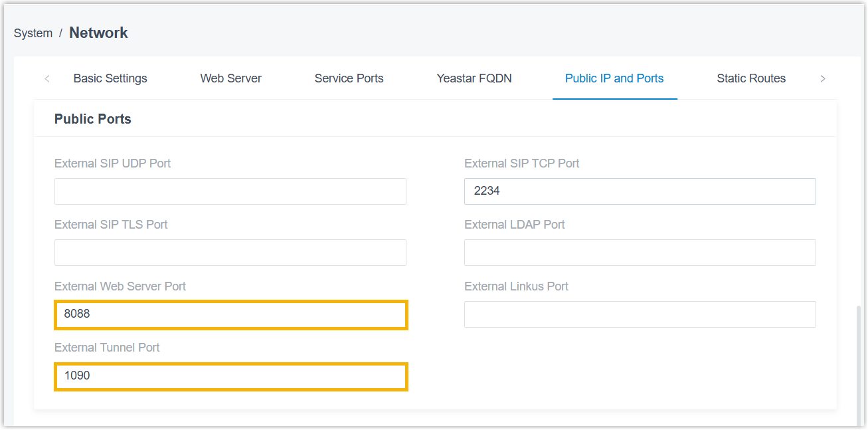Click the External Web Server Port field showing 8088
868x430 pixels.
tap(230, 314)
